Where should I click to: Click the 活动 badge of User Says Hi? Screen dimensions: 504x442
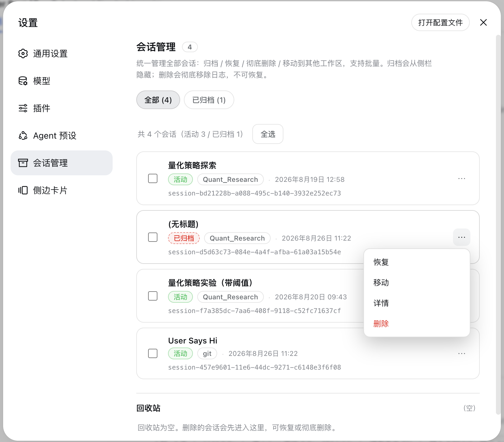click(x=180, y=353)
